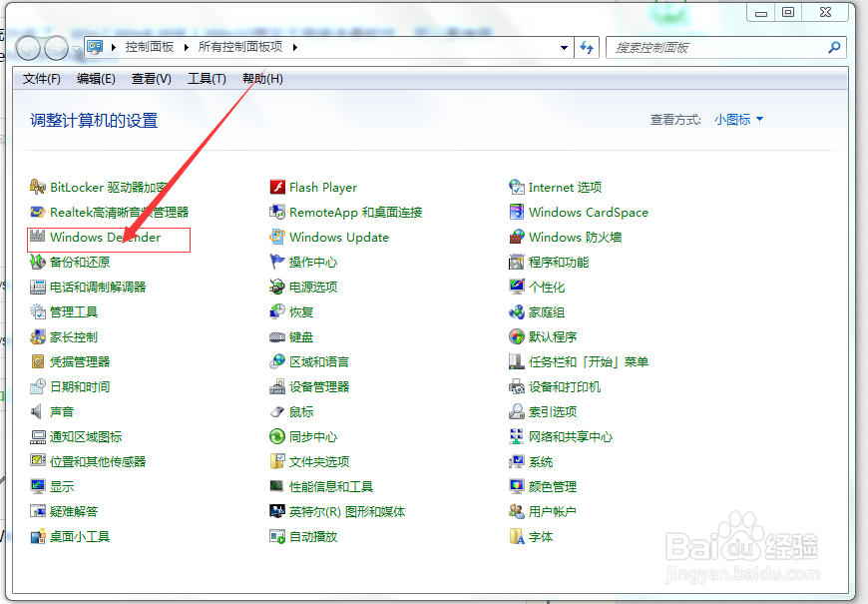The image size is (868, 604).
Task: Open the 显示 link
Action: tap(62, 486)
